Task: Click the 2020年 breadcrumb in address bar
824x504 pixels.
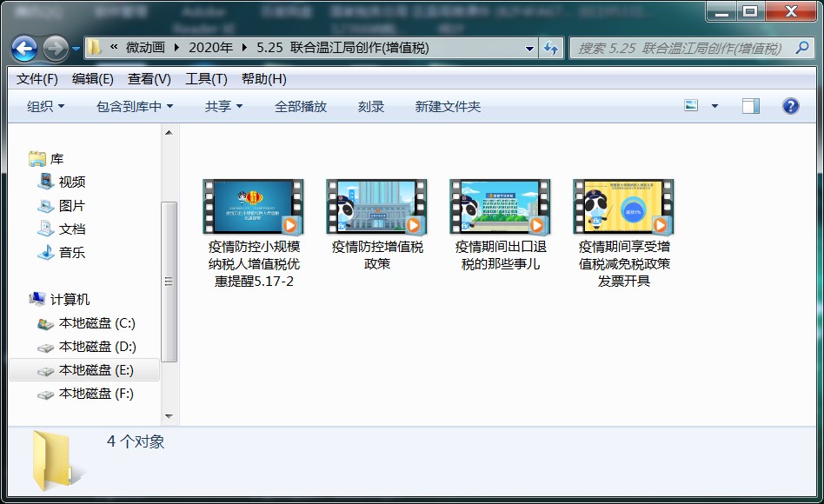Action: coord(210,49)
